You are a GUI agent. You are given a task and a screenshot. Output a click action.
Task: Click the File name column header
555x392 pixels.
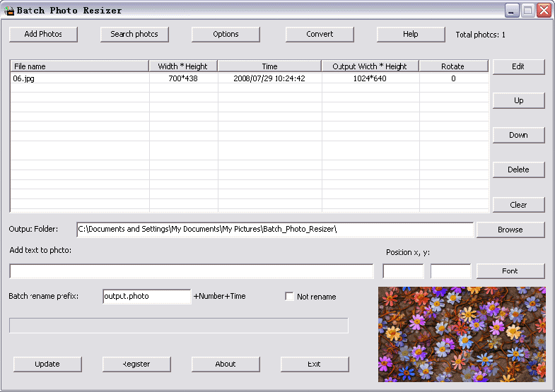pyautogui.click(x=79, y=66)
